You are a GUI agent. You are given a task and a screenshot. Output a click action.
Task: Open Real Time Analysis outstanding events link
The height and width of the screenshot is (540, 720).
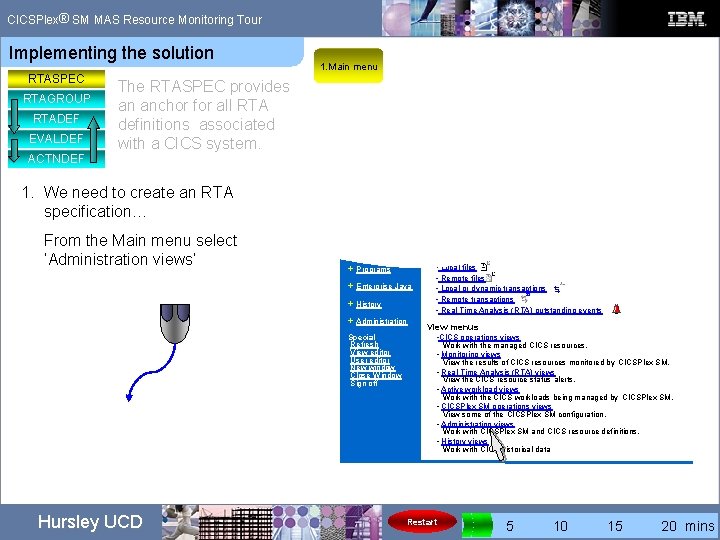[521, 310]
